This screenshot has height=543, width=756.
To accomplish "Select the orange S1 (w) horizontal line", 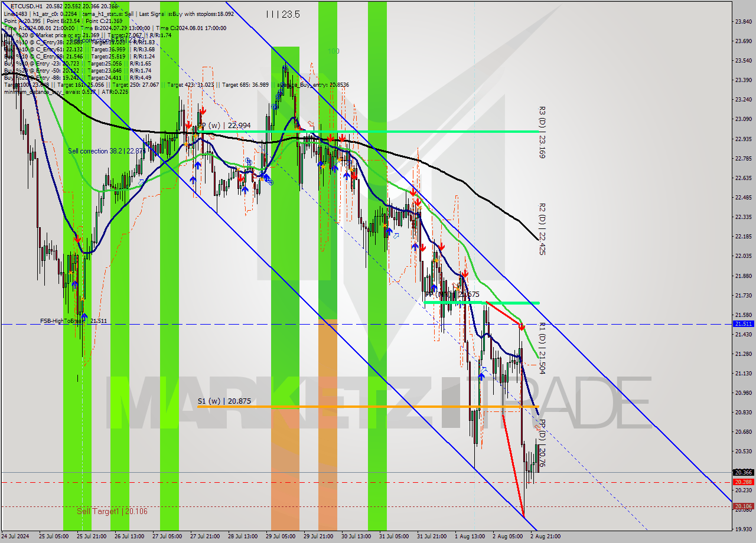I will [367, 407].
